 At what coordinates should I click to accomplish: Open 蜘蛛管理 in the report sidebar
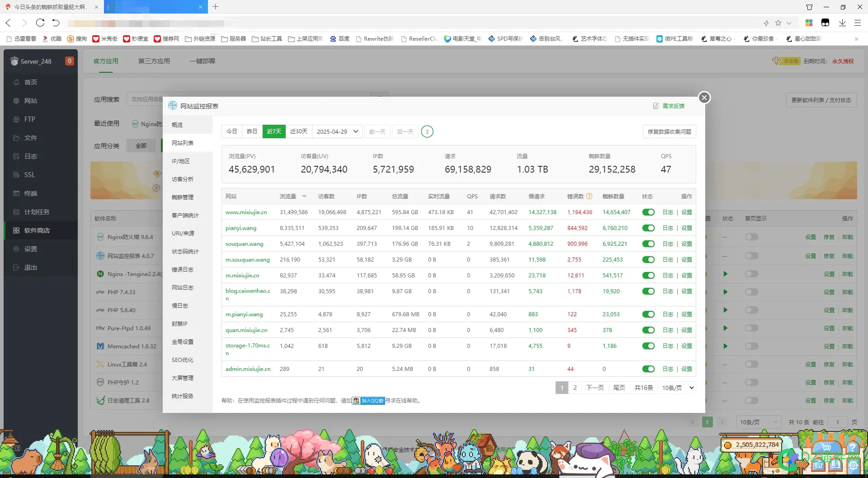point(183,197)
